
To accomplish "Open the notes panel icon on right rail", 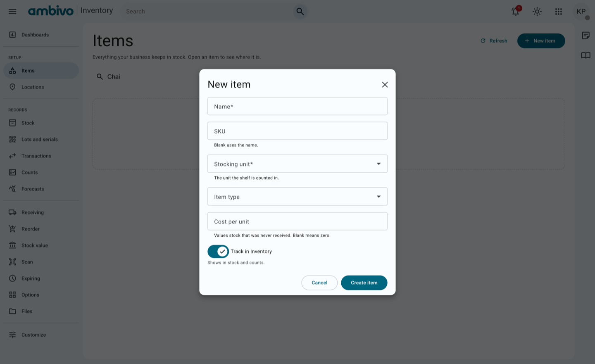I will click(x=586, y=36).
